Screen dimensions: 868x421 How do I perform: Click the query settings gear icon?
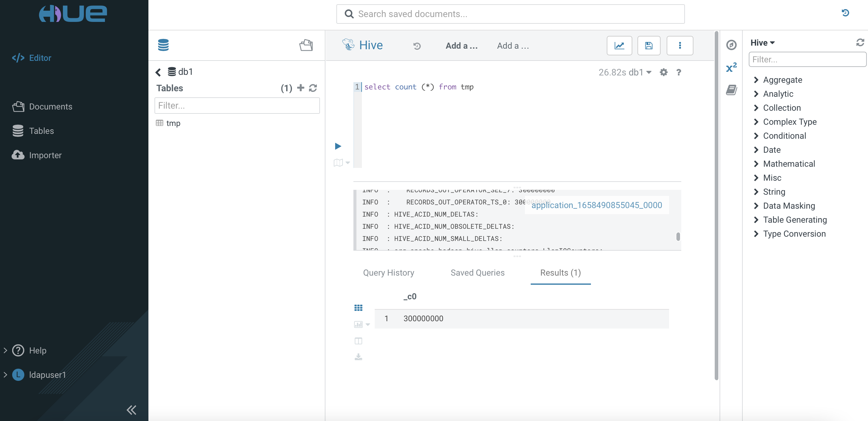(663, 72)
